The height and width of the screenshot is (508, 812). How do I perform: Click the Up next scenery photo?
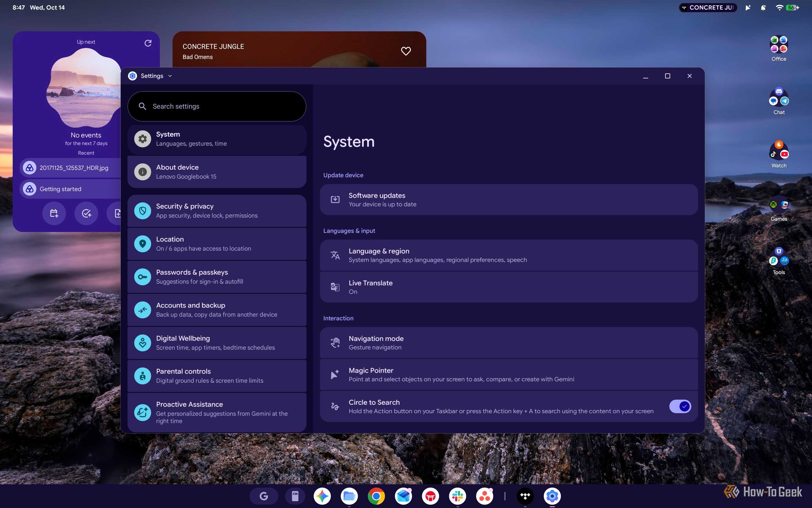[x=84, y=88]
